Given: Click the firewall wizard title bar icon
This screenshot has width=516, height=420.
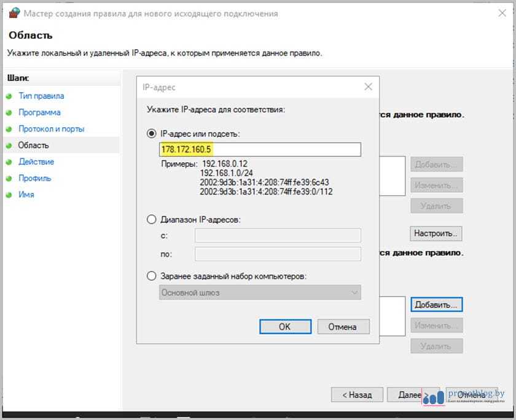Looking at the screenshot, I should 15,13.
